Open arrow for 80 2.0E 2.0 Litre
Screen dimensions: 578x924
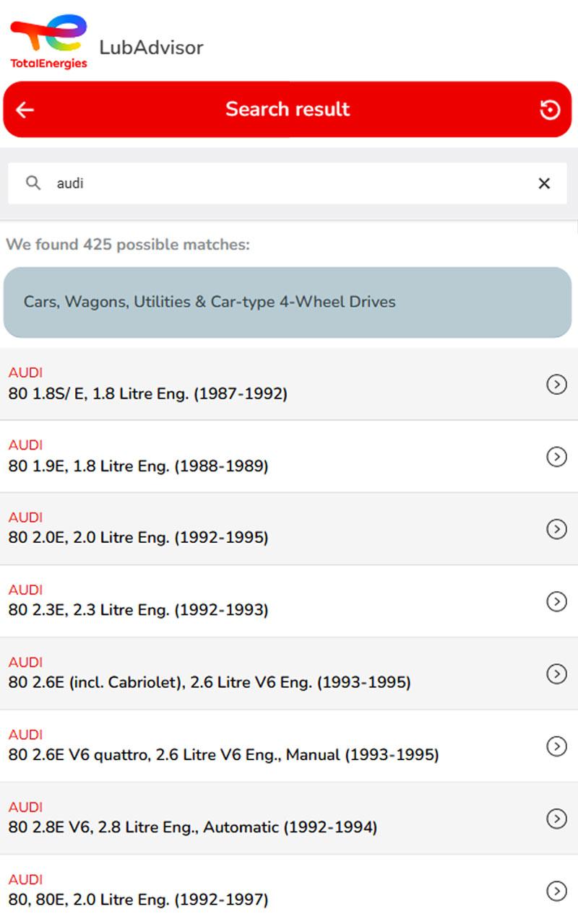pyautogui.click(x=556, y=529)
